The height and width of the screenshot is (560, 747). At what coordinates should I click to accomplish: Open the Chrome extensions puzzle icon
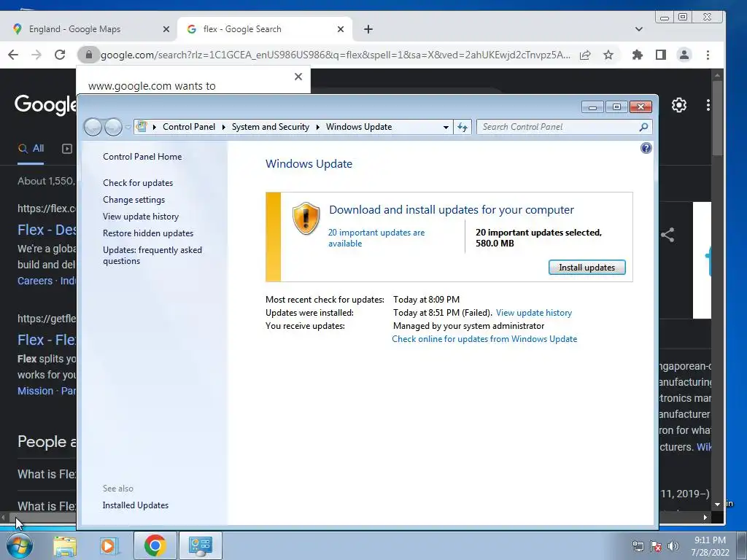(x=638, y=55)
